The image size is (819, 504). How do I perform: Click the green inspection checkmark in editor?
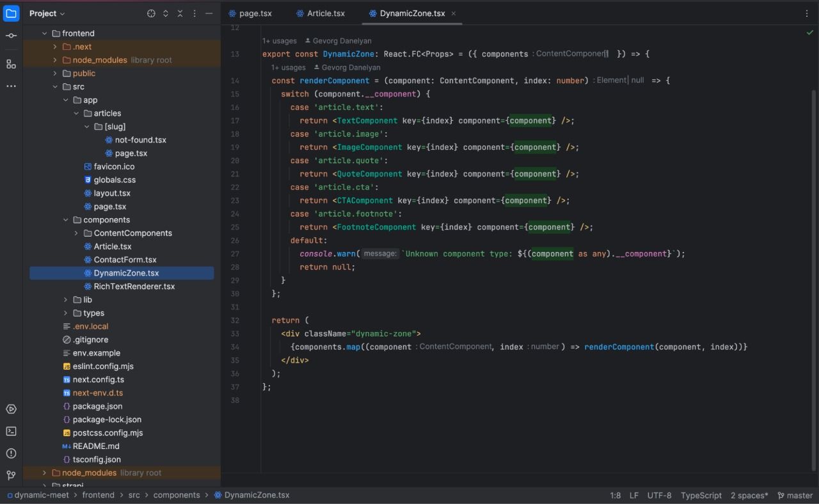click(810, 32)
